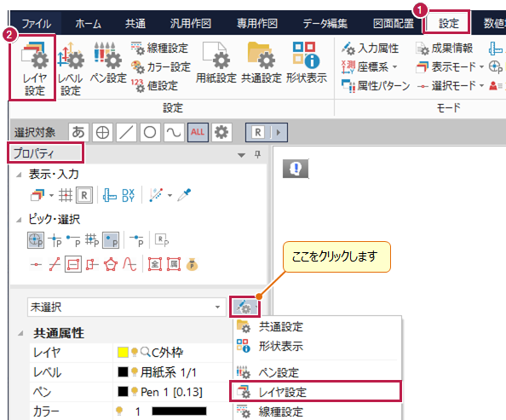The height and width of the screenshot is (420, 506).
Task: Click カラー設定 in the ribbon
Action: click(161, 67)
